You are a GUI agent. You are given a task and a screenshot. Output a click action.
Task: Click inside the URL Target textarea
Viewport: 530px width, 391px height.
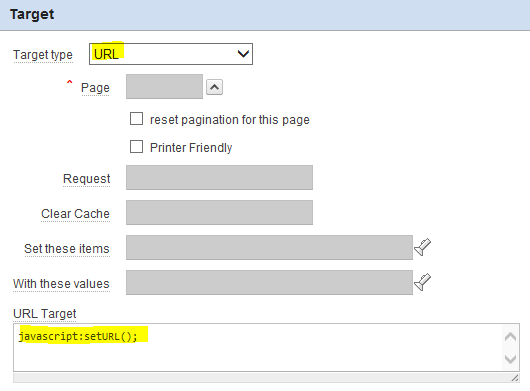tap(258, 347)
